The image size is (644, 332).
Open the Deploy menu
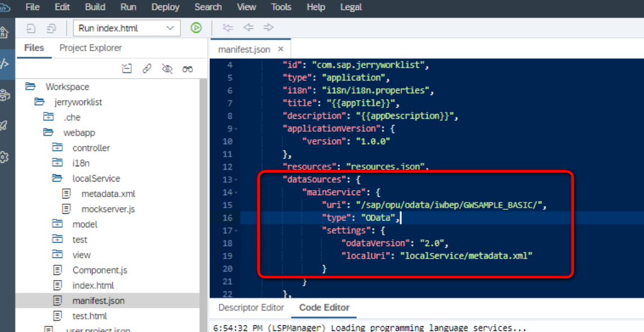coord(165,7)
